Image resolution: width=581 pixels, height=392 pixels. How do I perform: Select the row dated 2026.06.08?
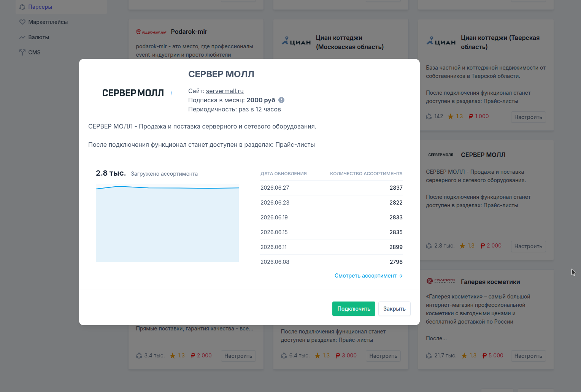332,262
